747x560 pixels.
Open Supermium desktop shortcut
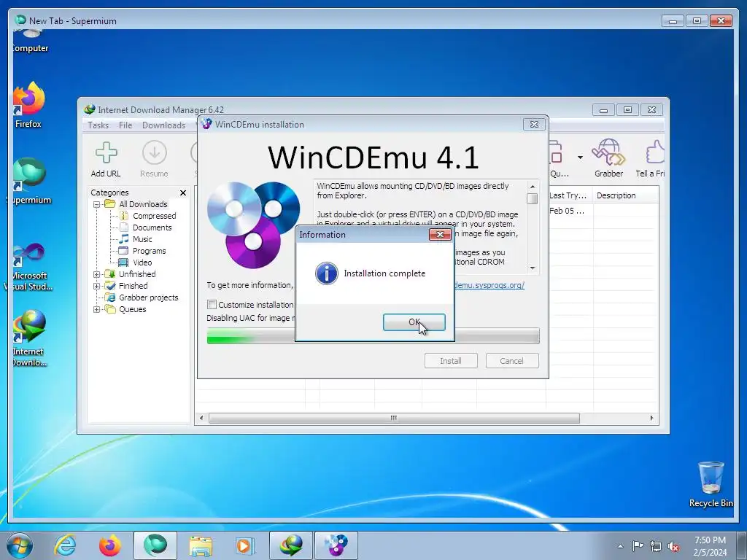(x=29, y=181)
